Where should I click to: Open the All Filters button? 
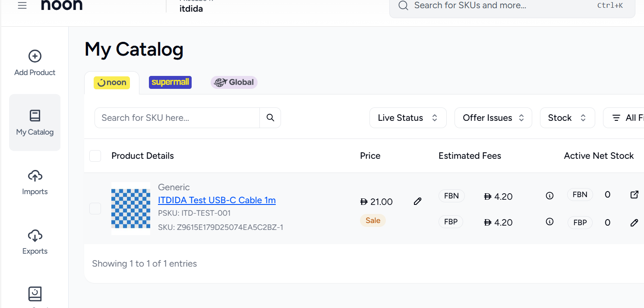624,118
